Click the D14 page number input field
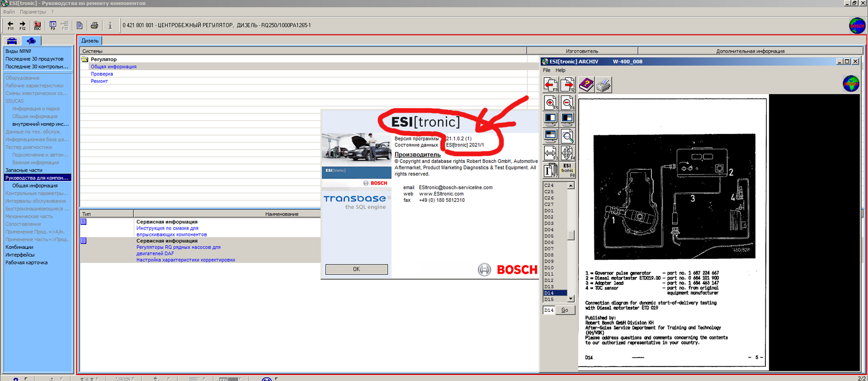This screenshot has width=868, height=381. 549,310
